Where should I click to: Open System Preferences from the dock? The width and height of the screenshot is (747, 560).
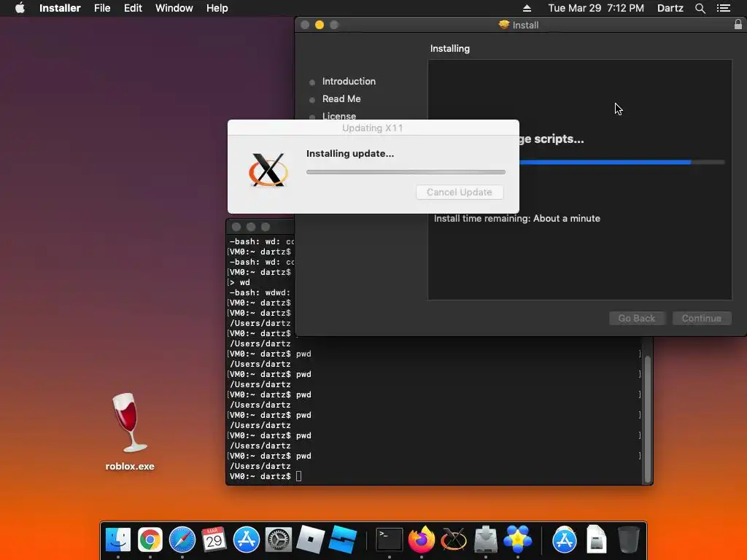(278, 540)
